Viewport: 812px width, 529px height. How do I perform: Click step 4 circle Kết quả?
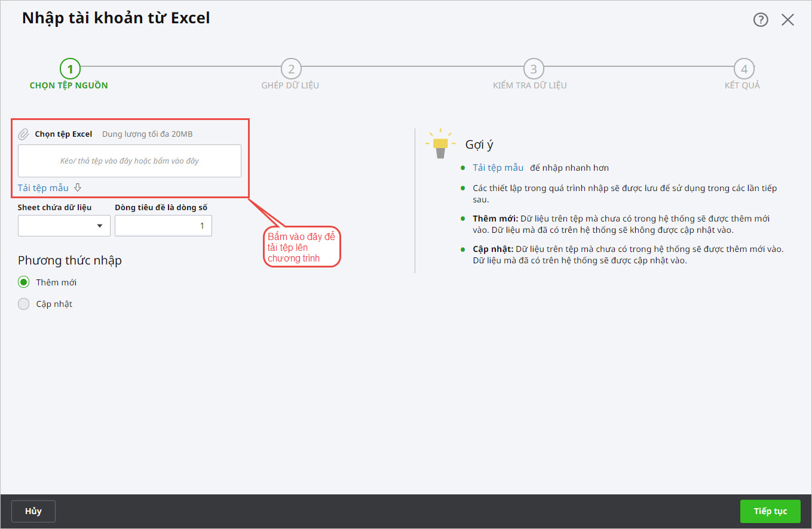pos(743,69)
